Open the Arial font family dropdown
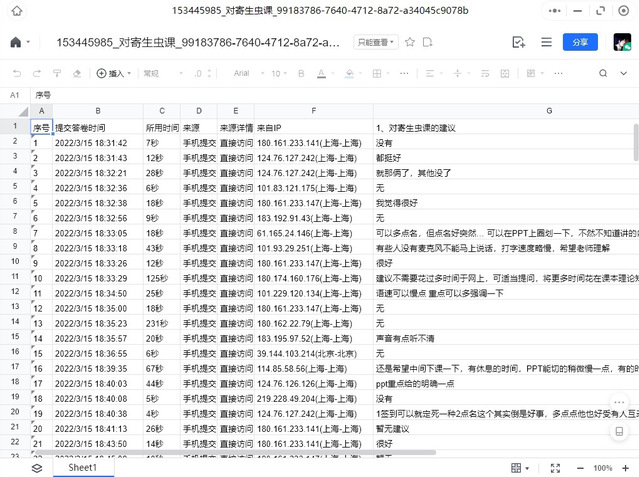Viewport: 639px width, 477px height. pyautogui.click(x=247, y=73)
